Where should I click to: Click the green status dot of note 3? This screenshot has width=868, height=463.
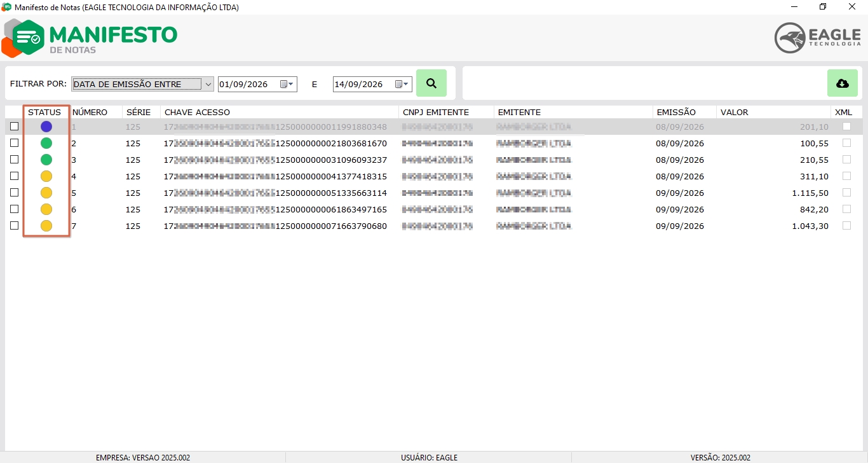point(46,160)
